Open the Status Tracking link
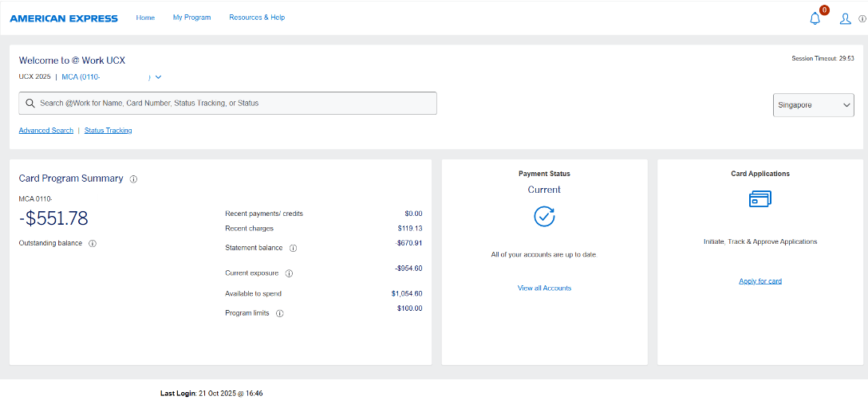Screen dimensions: 868x408 108,131
